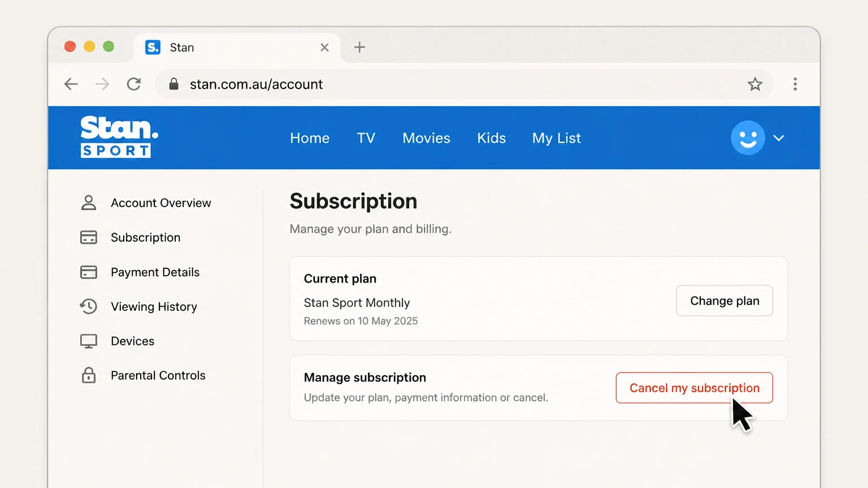Click the Account Overview person icon

coord(89,203)
